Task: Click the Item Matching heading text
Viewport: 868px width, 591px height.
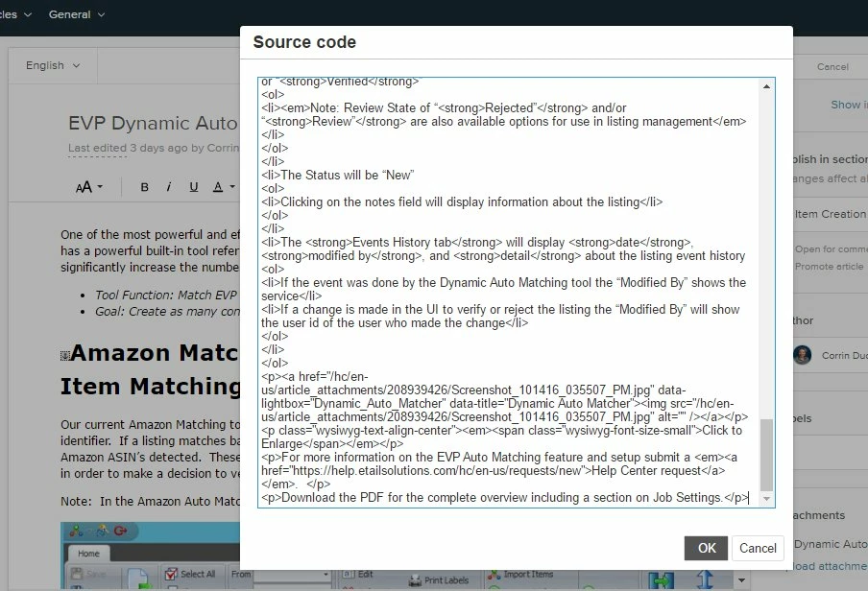Action: pos(150,386)
